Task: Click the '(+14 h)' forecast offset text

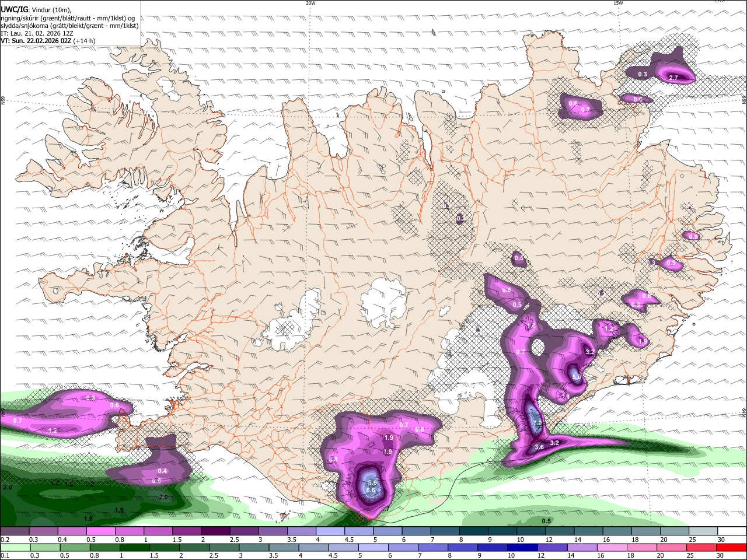Action: click(85, 41)
